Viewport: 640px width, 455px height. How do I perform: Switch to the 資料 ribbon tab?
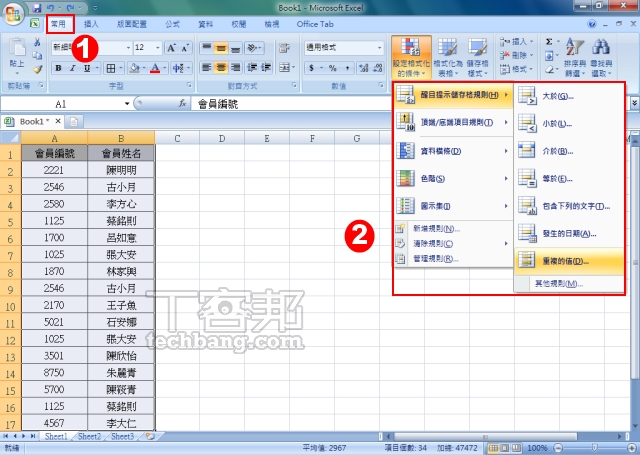(206, 24)
